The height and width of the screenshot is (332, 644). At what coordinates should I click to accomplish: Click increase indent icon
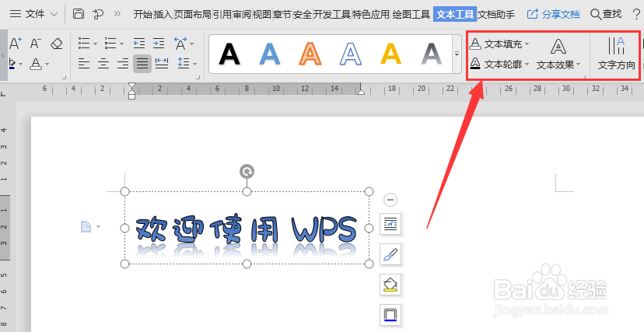click(159, 43)
